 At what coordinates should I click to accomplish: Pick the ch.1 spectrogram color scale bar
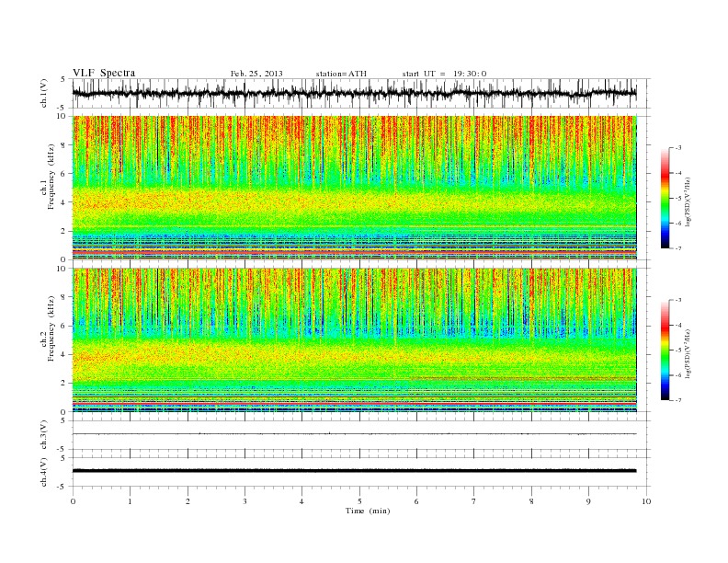(665, 198)
